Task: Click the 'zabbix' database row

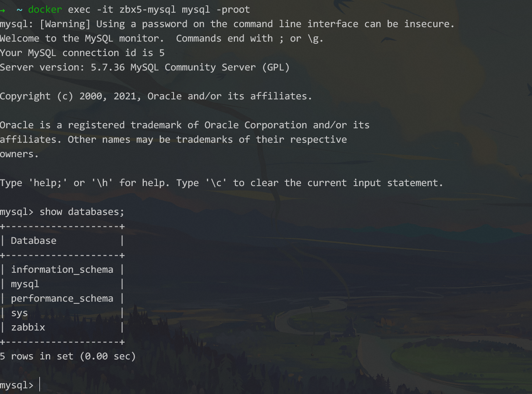Action: (28, 327)
